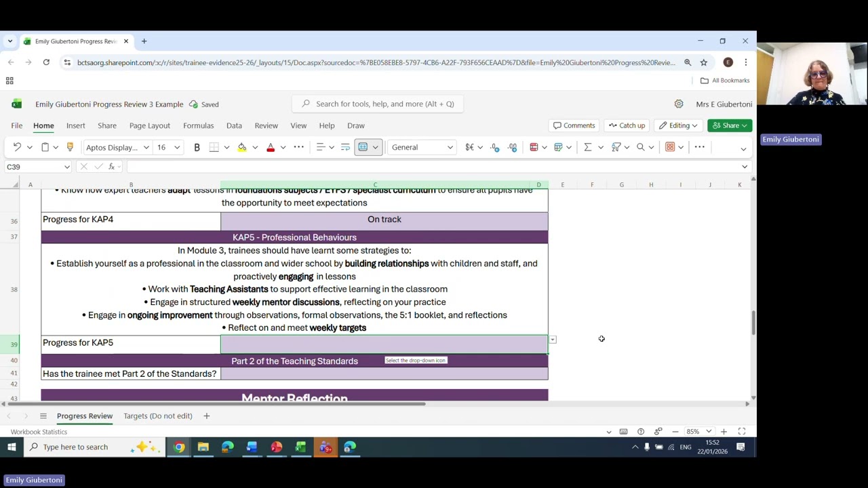Viewport: 868px width, 488px height.
Task: Open the Comments pane
Action: point(574,125)
